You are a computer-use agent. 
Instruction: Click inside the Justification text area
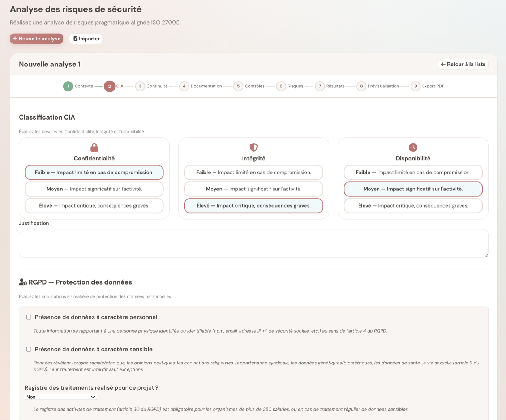[253, 243]
